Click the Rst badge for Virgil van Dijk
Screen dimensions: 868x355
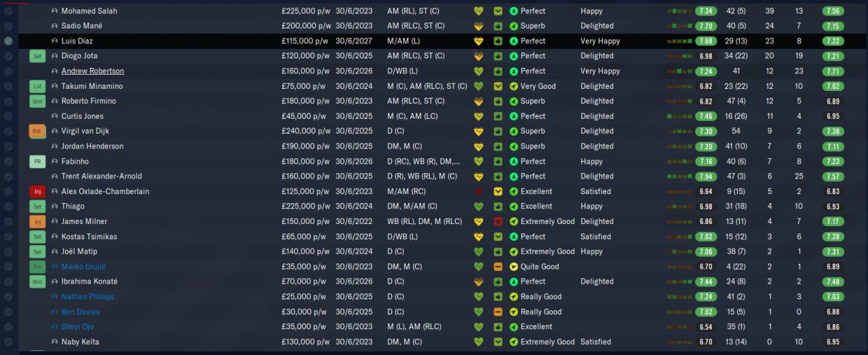[37, 131]
